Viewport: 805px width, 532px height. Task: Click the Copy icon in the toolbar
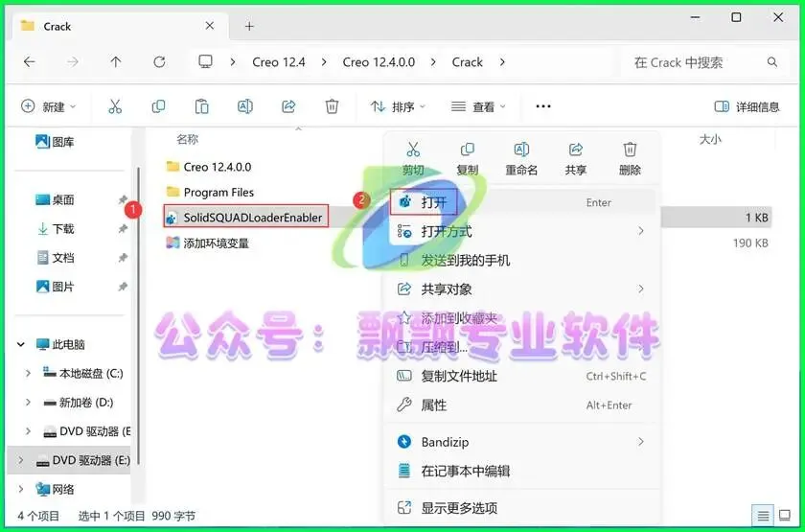pyautogui.click(x=159, y=106)
